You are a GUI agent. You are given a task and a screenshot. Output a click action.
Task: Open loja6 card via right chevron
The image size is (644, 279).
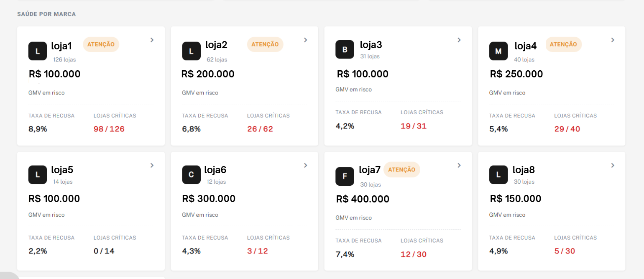point(305,165)
